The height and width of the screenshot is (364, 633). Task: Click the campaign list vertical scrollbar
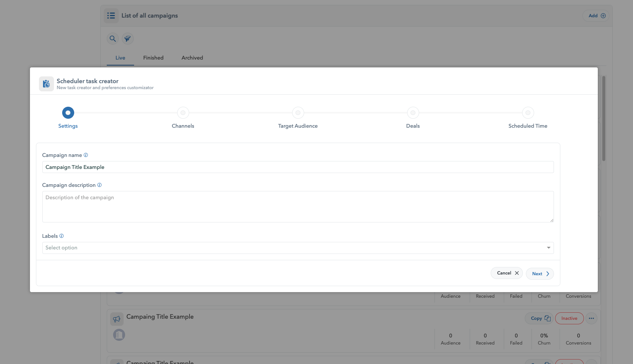[604, 118]
